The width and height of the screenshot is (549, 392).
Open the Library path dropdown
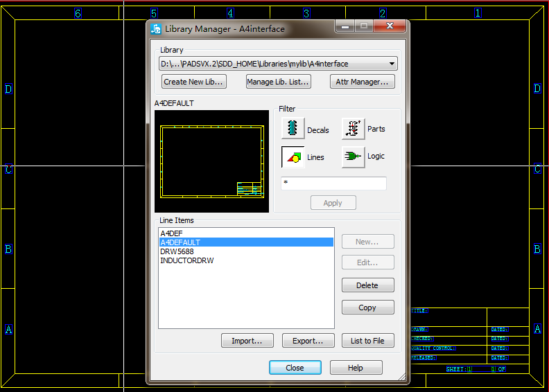pyautogui.click(x=279, y=64)
